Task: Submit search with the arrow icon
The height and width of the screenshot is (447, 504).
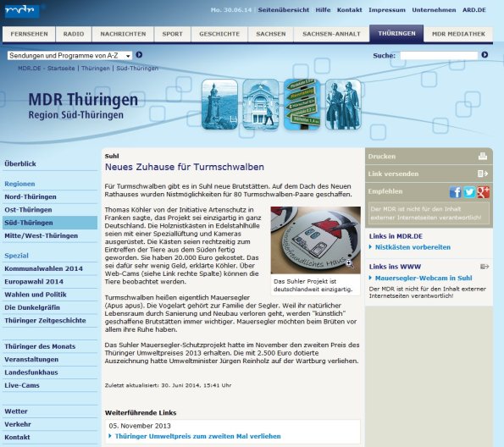Action: pyautogui.click(x=485, y=55)
